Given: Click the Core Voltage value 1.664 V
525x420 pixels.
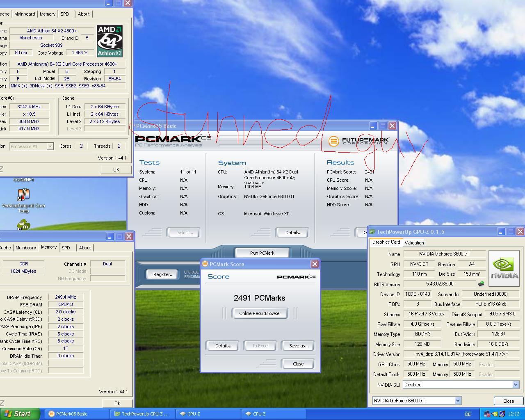Looking at the screenshot, I should [x=79, y=53].
